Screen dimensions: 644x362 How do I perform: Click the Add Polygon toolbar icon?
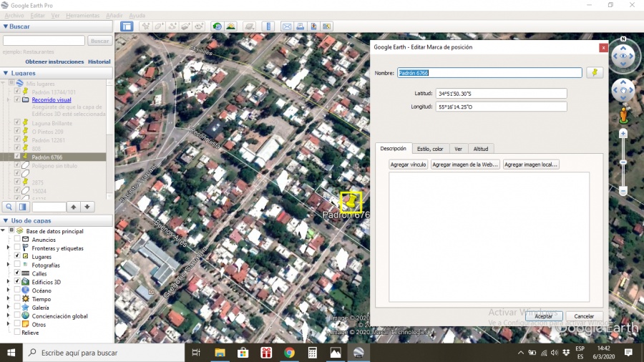click(x=159, y=26)
